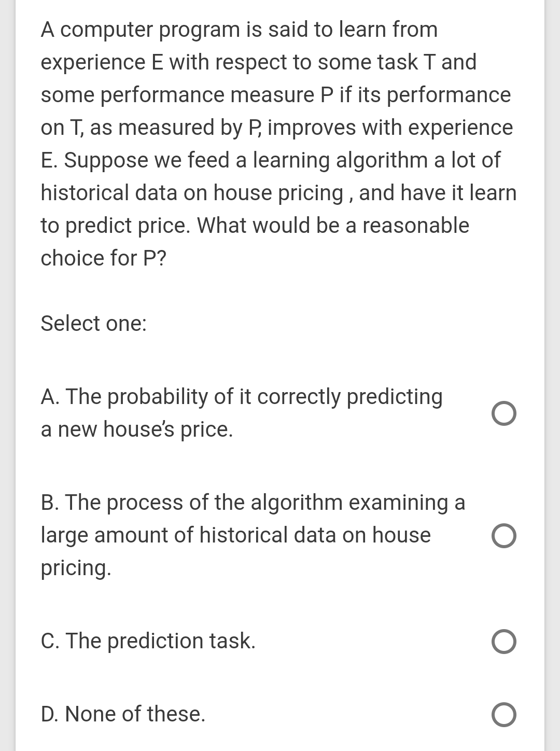Click the line 'some performance measure P if its performance'
560x751 pixels.
tap(276, 95)
